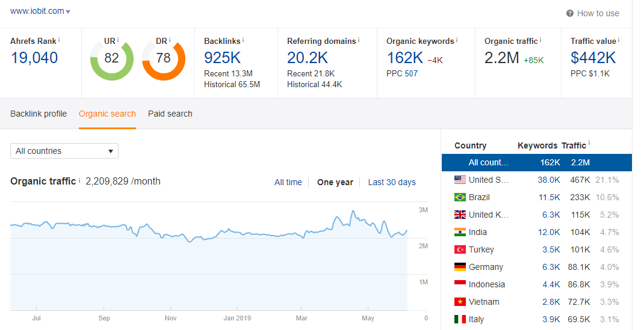Image resolution: width=644 pixels, height=330 pixels.
Task: Select the All countries table row
Action: pyautogui.click(x=537, y=162)
